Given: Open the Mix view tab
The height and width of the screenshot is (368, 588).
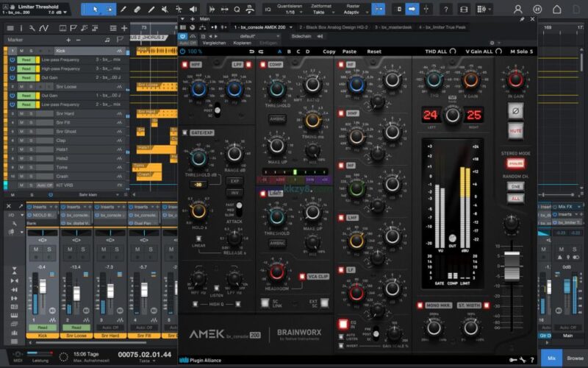Looking at the screenshot, I should (551, 358).
